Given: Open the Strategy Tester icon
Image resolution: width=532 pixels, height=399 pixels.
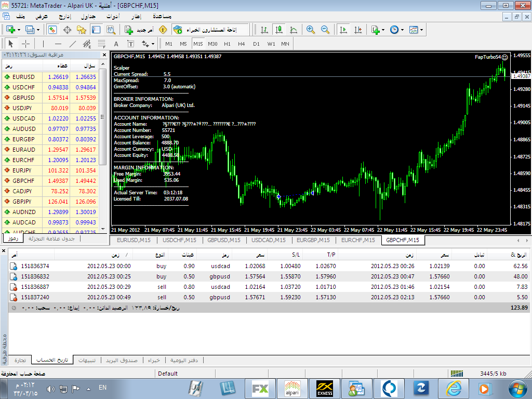Looking at the screenshot, I should [x=111, y=30].
